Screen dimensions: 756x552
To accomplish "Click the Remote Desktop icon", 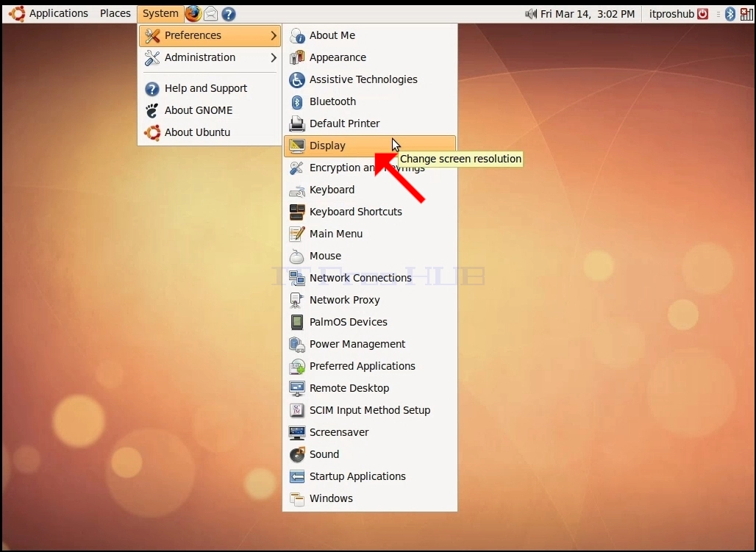I will pos(297,388).
